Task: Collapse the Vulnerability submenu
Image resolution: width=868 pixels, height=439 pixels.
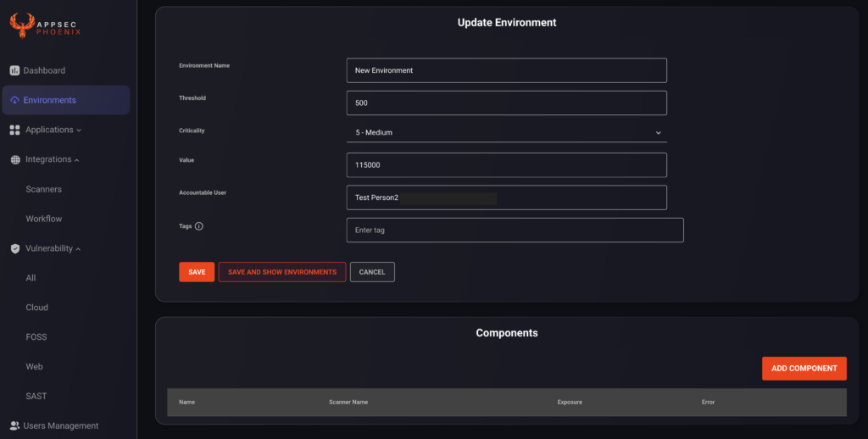Action: (x=78, y=249)
